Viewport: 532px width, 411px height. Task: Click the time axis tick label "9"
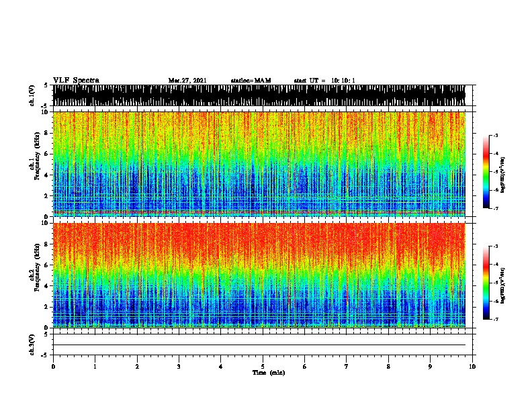[430, 367]
